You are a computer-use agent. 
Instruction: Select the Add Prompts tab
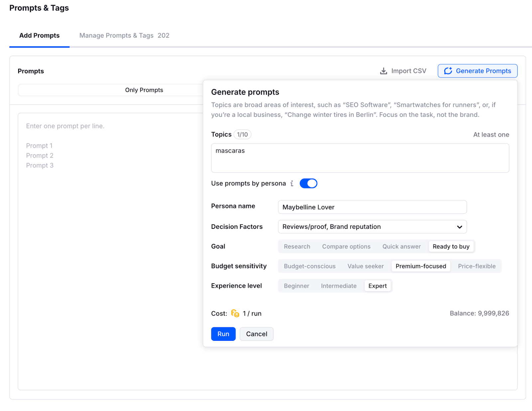(39, 36)
